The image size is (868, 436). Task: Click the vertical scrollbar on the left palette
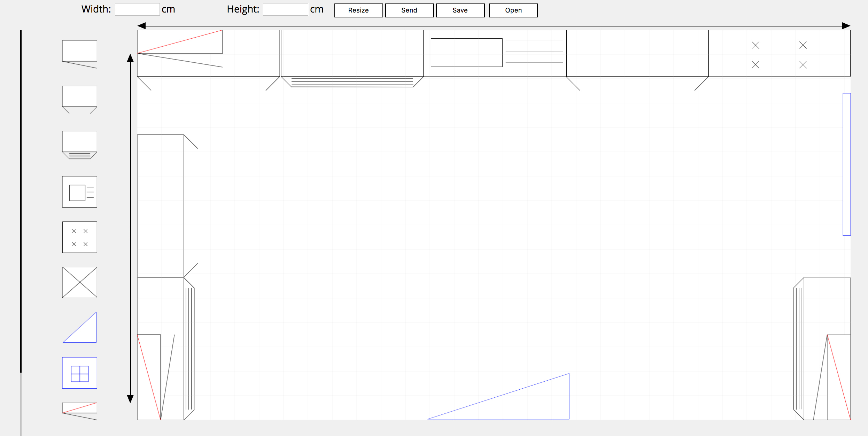click(x=21, y=201)
